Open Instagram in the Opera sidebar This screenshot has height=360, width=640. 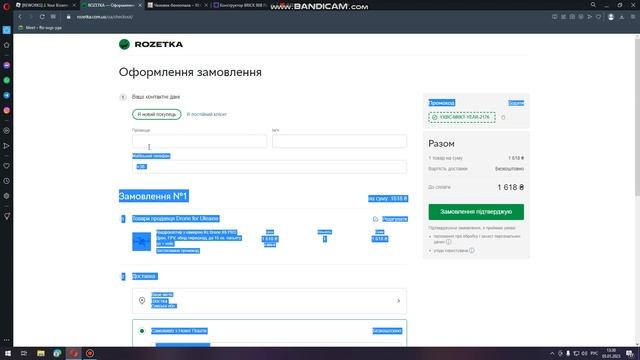pyautogui.click(x=7, y=110)
